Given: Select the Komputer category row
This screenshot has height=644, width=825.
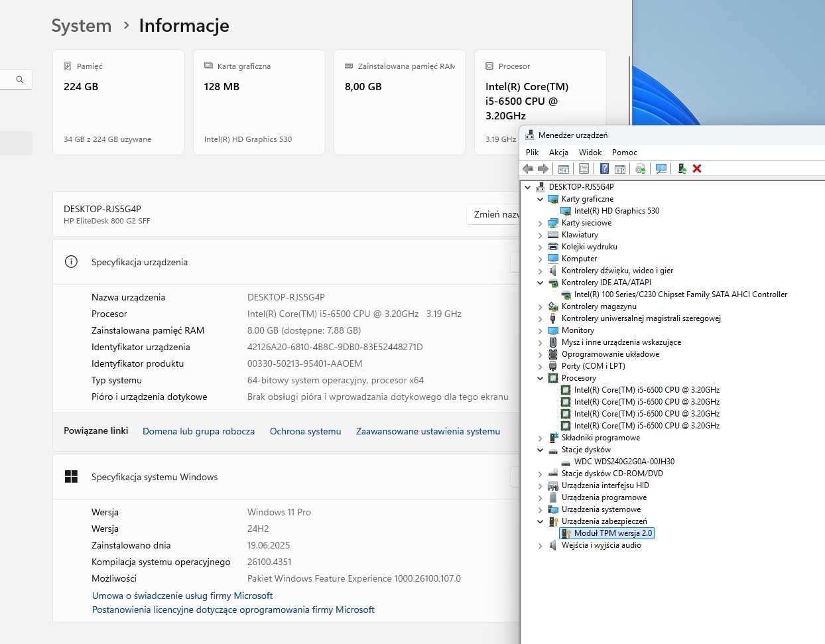Looking at the screenshot, I should tap(579, 259).
